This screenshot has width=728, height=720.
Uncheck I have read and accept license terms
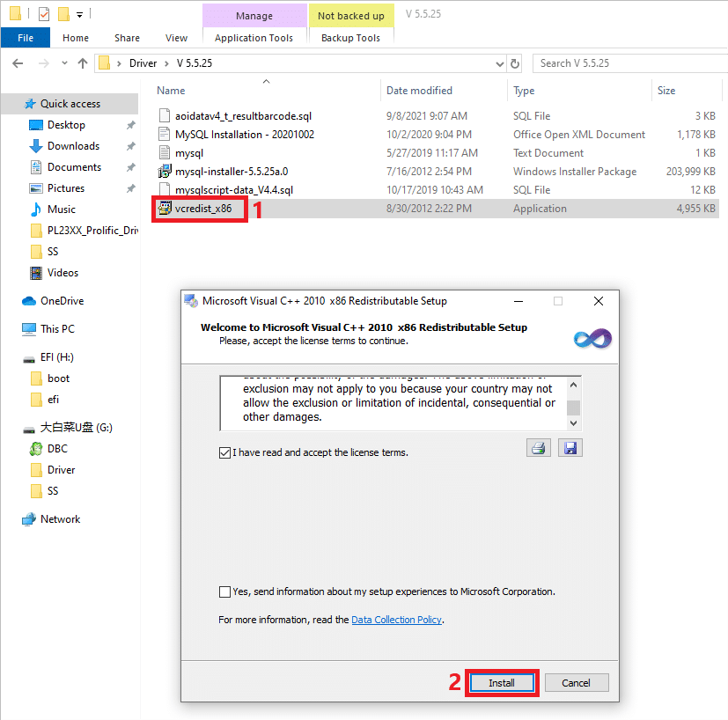pyautogui.click(x=224, y=452)
